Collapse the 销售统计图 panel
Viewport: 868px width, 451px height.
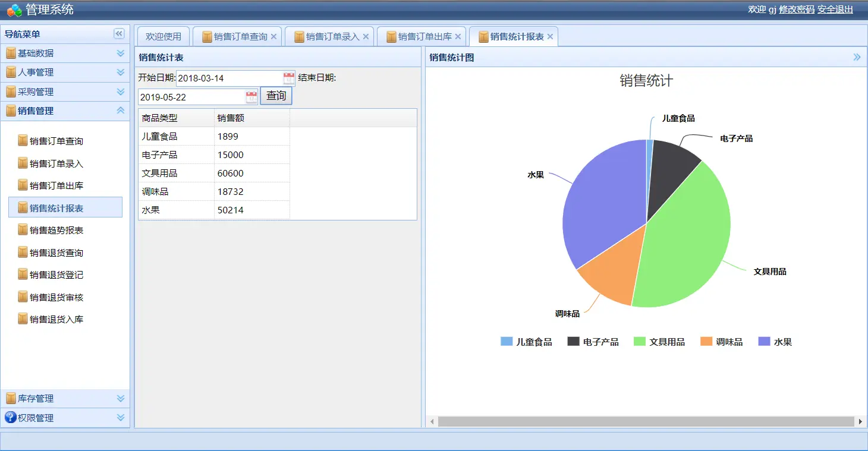(x=857, y=57)
